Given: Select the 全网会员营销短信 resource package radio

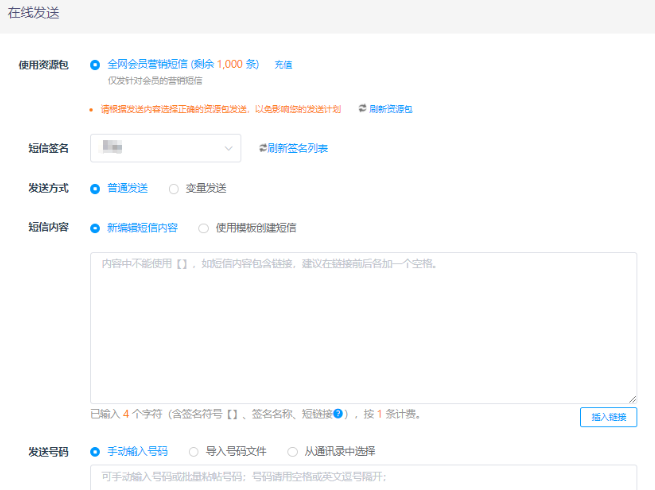Looking at the screenshot, I should [95, 64].
